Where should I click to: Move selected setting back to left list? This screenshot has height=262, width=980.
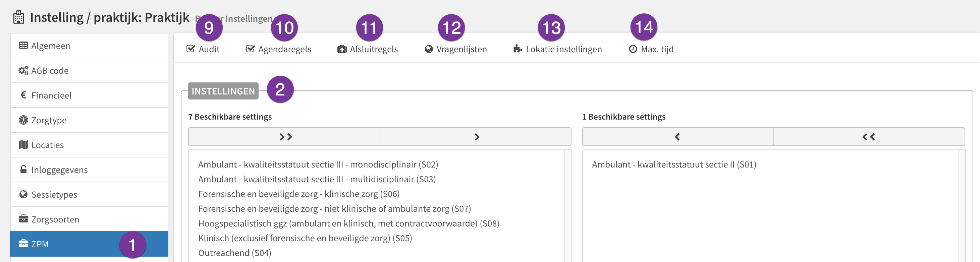click(x=678, y=137)
